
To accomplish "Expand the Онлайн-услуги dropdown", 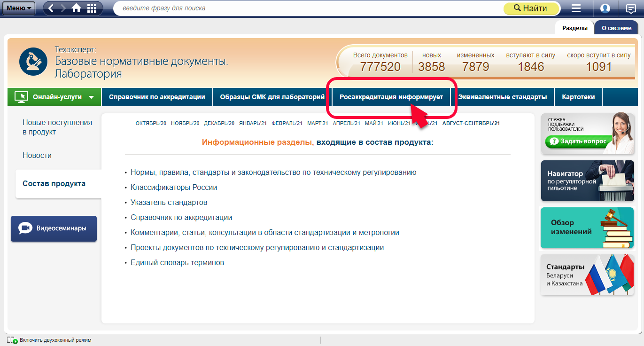I will [54, 97].
